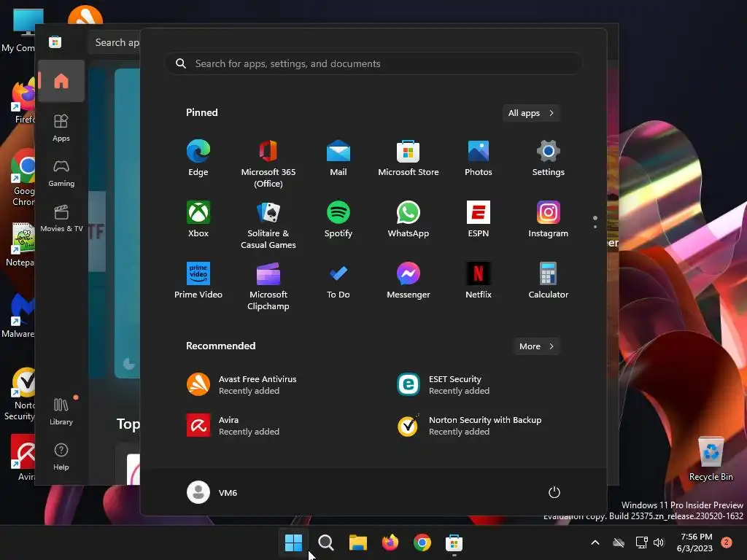The width and height of the screenshot is (747, 560).
Task: Open the Calculator app
Action: [549, 281]
